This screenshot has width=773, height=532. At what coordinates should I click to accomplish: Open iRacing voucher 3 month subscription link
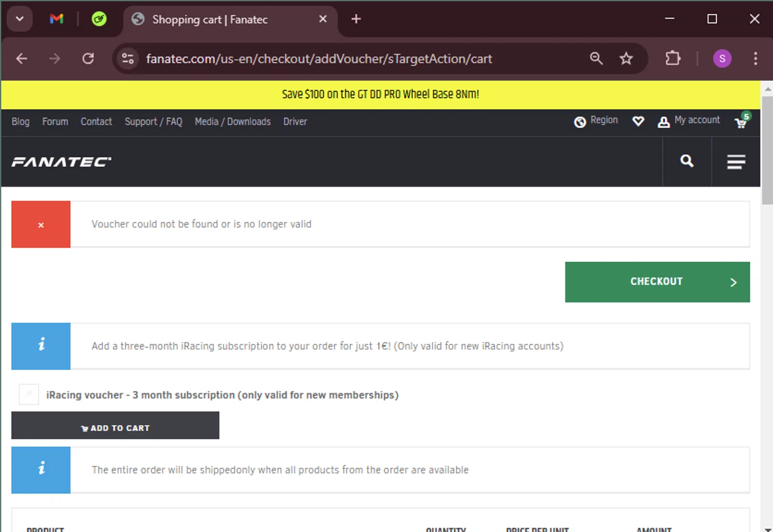(x=222, y=395)
